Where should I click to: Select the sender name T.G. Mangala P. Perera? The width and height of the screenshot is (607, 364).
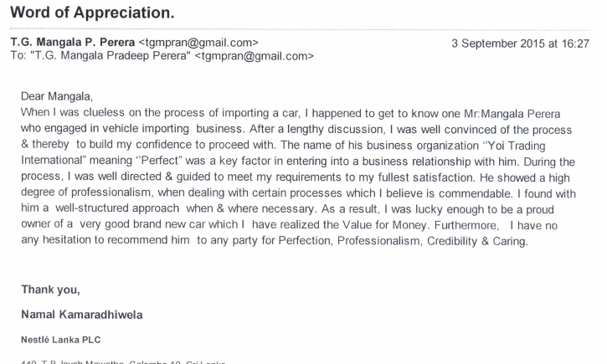(x=72, y=42)
